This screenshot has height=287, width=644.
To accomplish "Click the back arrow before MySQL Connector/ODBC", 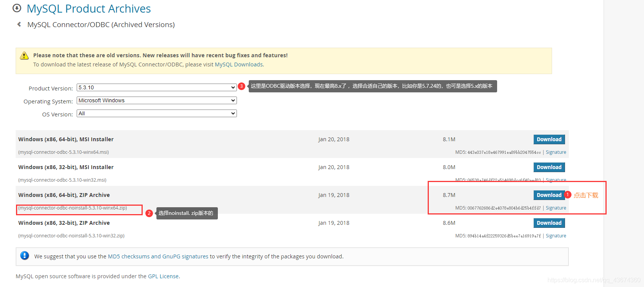I will click(19, 24).
